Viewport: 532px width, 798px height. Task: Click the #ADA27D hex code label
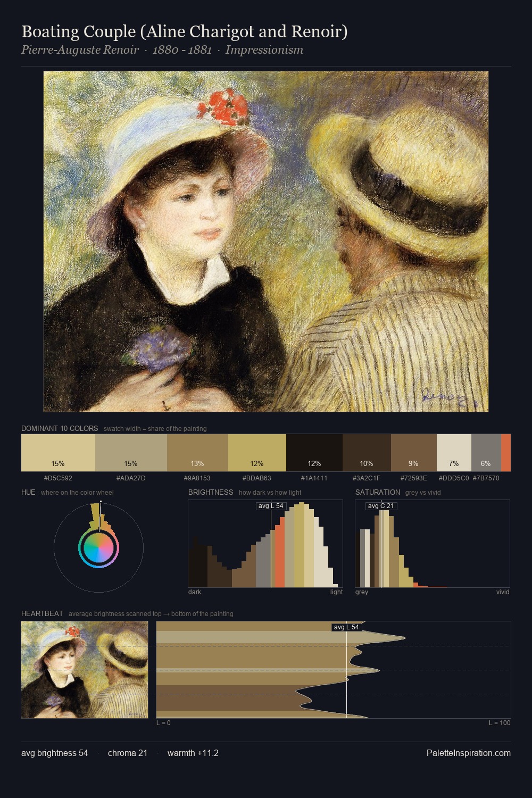(x=131, y=478)
